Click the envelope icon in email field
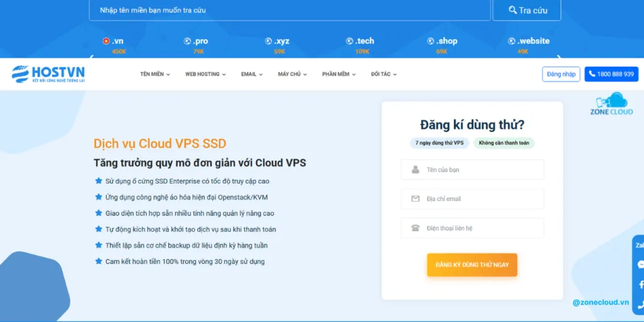Screen dimensions: 644x322 pos(415,199)
